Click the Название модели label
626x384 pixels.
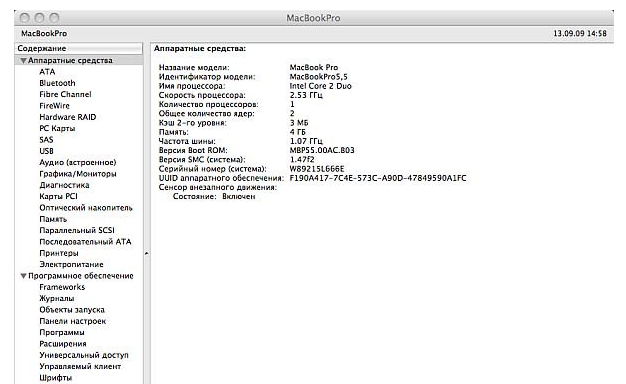194,67
